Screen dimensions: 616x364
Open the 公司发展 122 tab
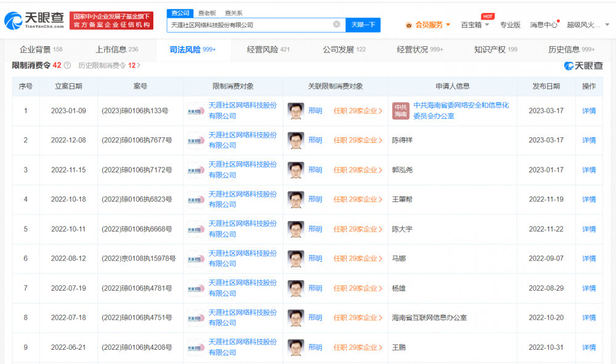point(344,49)
